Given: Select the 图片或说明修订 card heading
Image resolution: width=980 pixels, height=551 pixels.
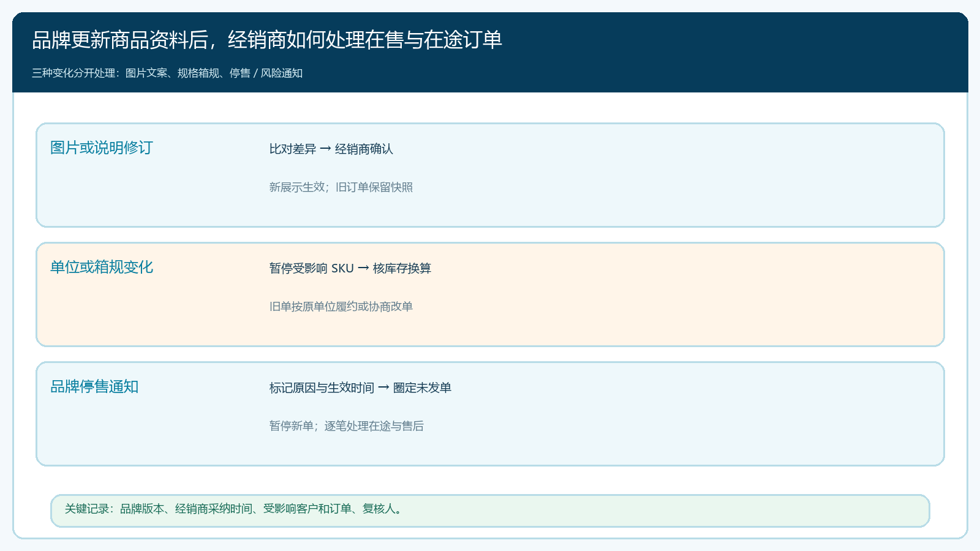Looking at the screenshot, I should coord(102,148).
